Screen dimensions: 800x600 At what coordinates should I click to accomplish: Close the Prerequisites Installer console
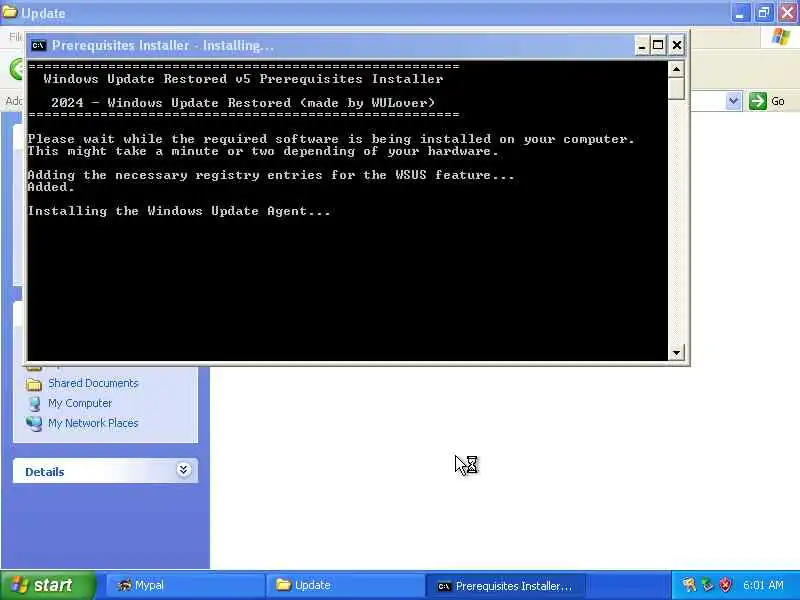click(677, 45)
